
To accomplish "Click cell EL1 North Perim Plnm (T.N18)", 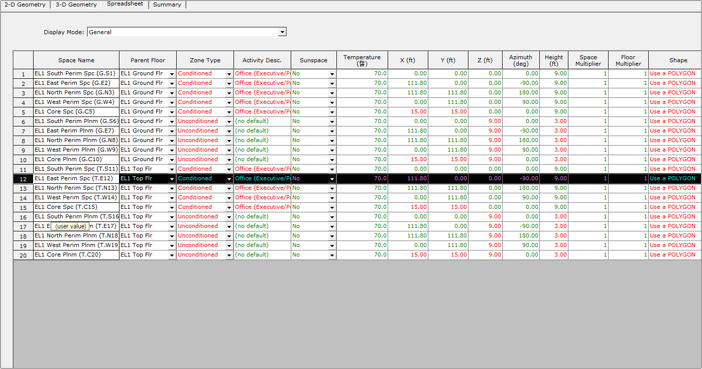I will (x=76, y=236).
